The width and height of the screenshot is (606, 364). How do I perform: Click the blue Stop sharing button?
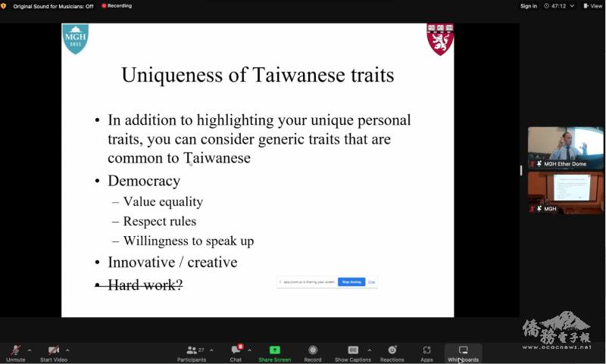click(351, 282)
